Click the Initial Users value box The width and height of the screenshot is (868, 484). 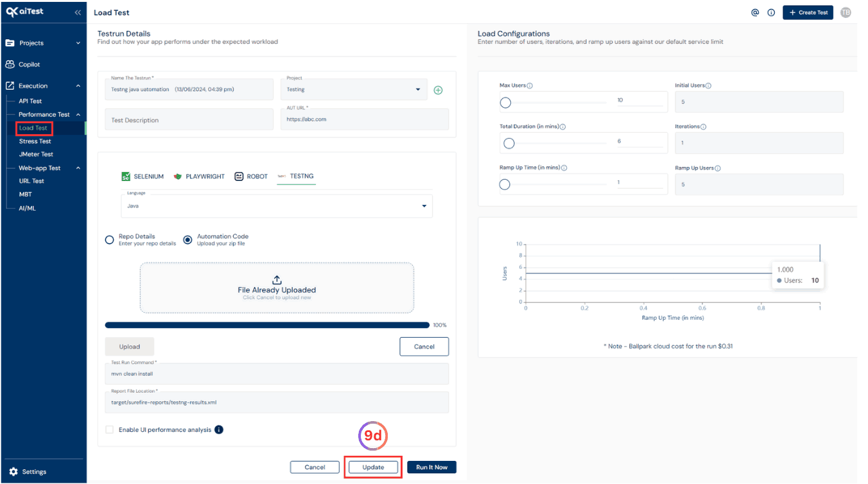(759, 101)
